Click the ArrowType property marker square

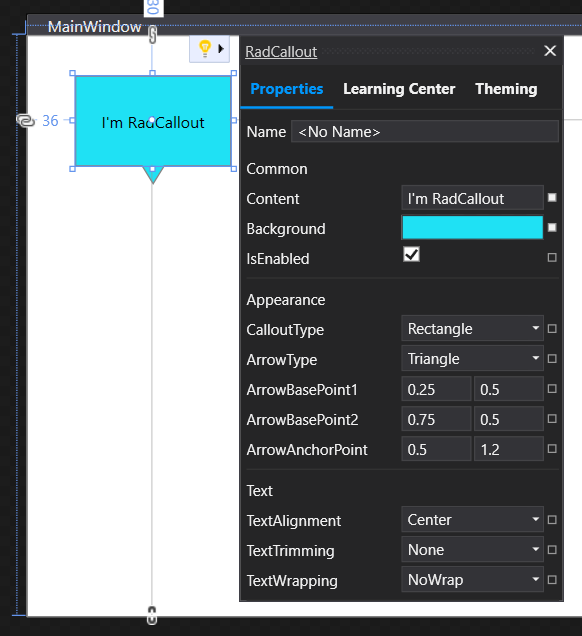(552, 359)
